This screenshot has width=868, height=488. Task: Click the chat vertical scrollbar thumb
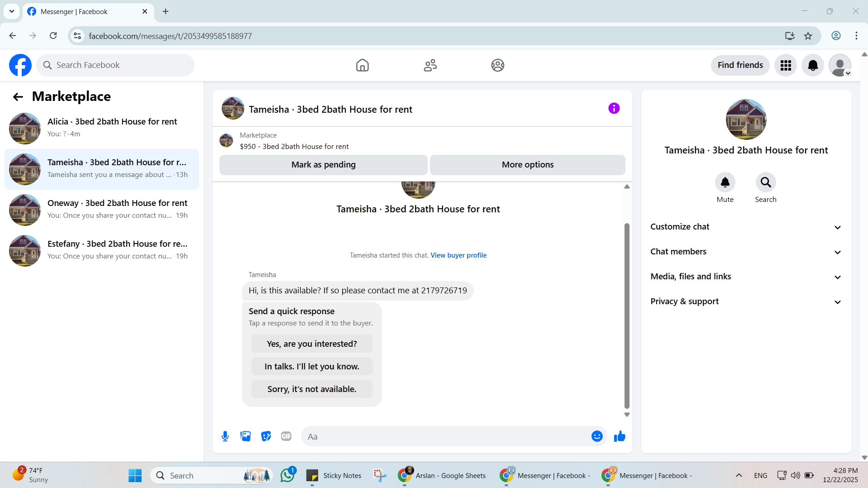(x=627, y=316)
